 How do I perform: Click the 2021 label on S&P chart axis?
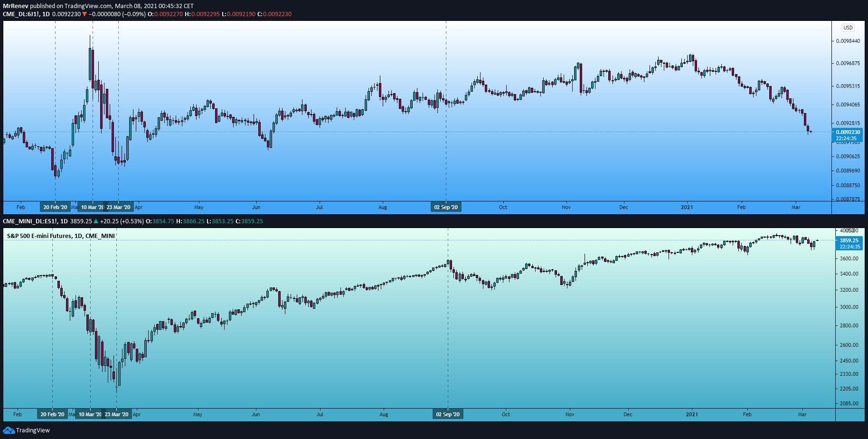pyautogui.click(x=692, y=414)
